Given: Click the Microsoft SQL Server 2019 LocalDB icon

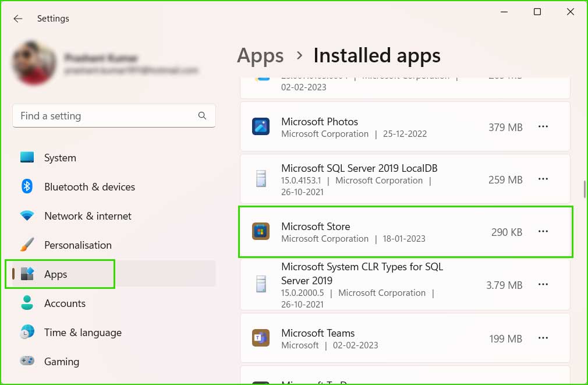Looking at the screenshot, I should pyautogui.click(x=261, y=179).
